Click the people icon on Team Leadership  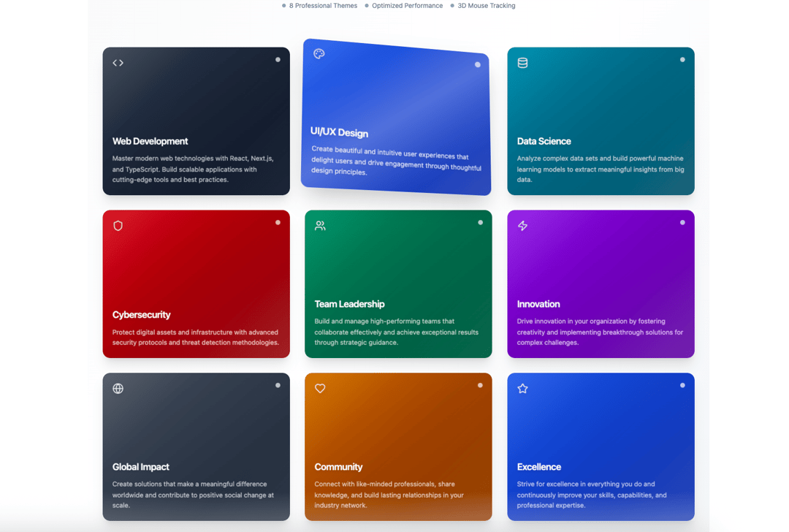point(320,226)
